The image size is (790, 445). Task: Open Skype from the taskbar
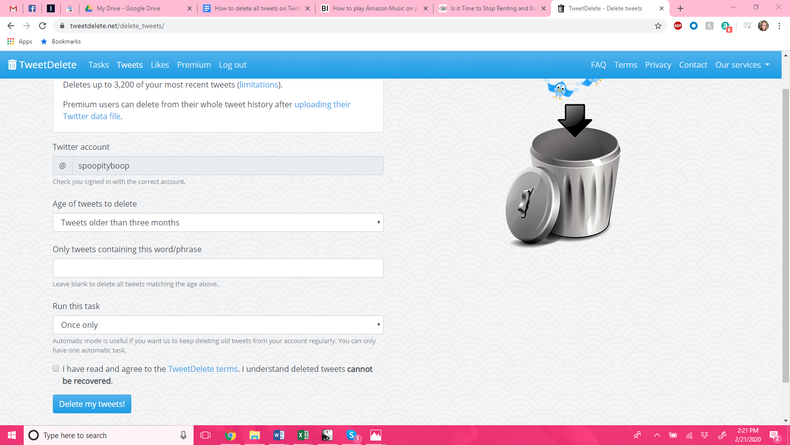[352, 435]
